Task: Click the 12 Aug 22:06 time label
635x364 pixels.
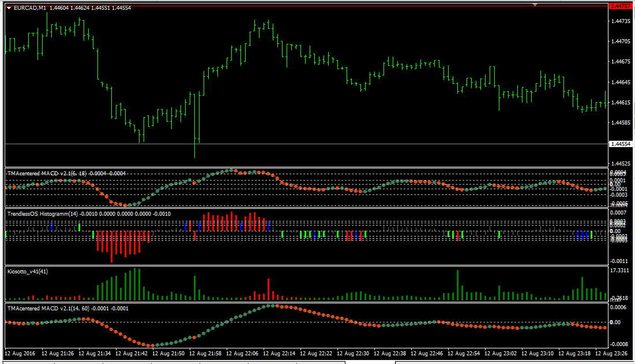Action: click(242, 354)
